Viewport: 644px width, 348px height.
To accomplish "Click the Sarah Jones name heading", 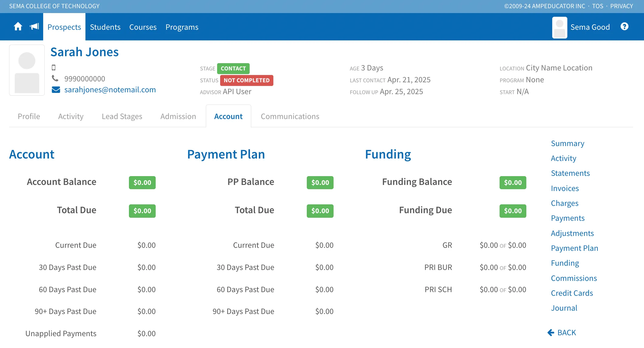I will pos(85,52).
